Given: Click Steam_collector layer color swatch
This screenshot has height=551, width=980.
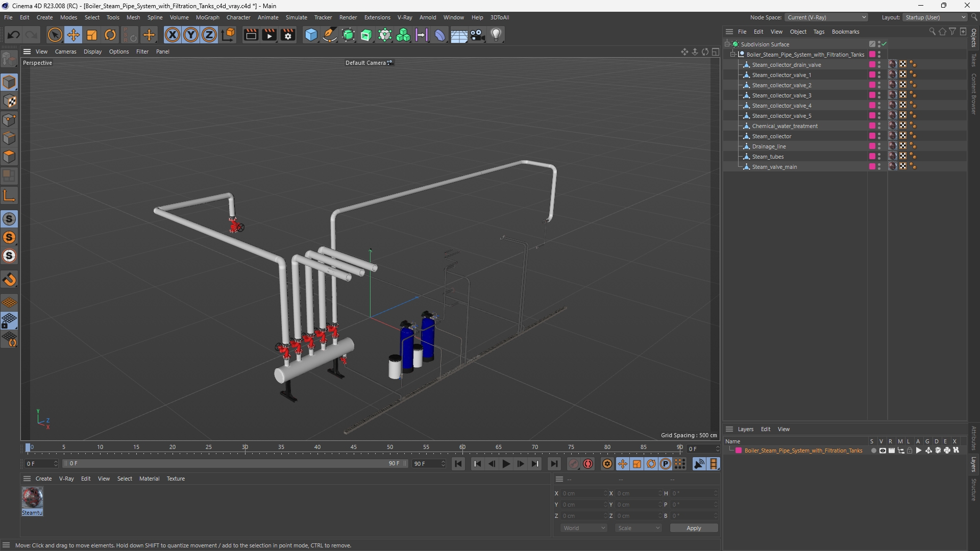Looking at the screenshot, I should 872,136.
